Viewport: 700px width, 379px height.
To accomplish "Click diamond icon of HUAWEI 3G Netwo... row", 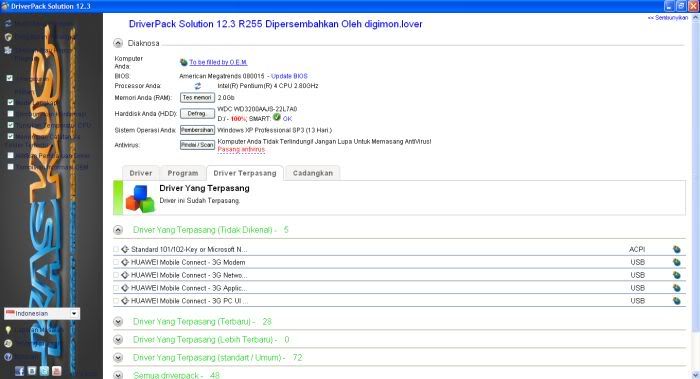I will tap(125, 275).
